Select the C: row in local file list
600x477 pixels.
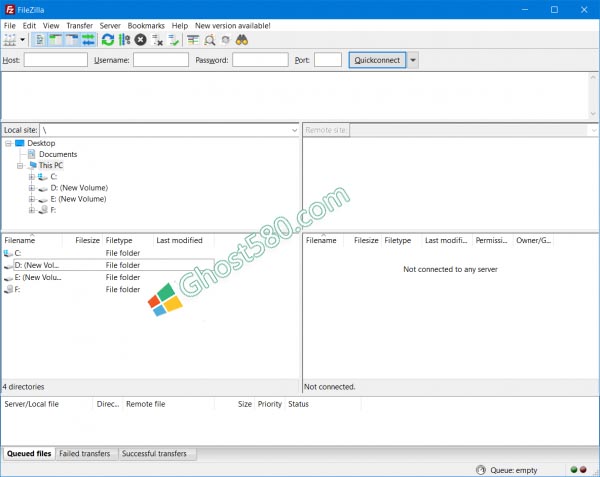(x=108, y=253)
